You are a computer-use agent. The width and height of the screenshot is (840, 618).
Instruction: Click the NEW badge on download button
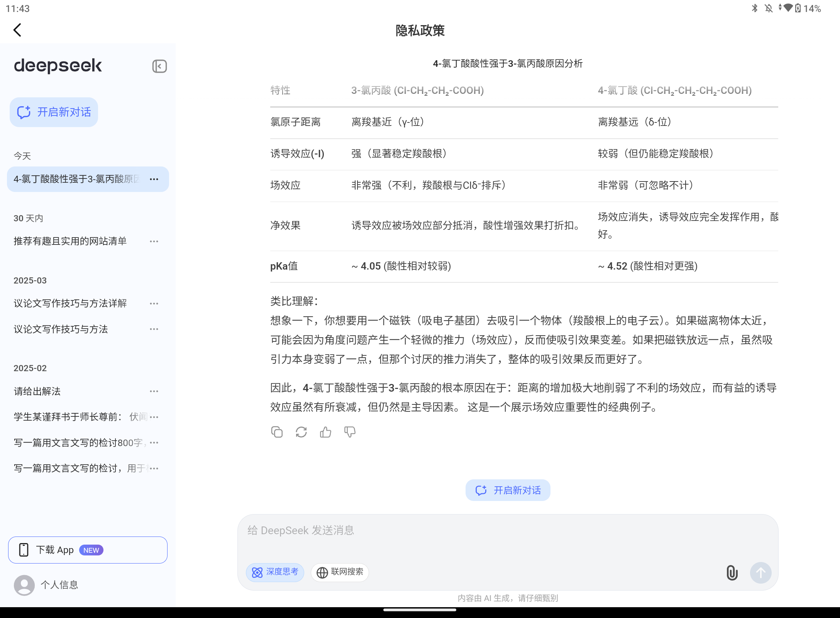click(x=91, y=550)
